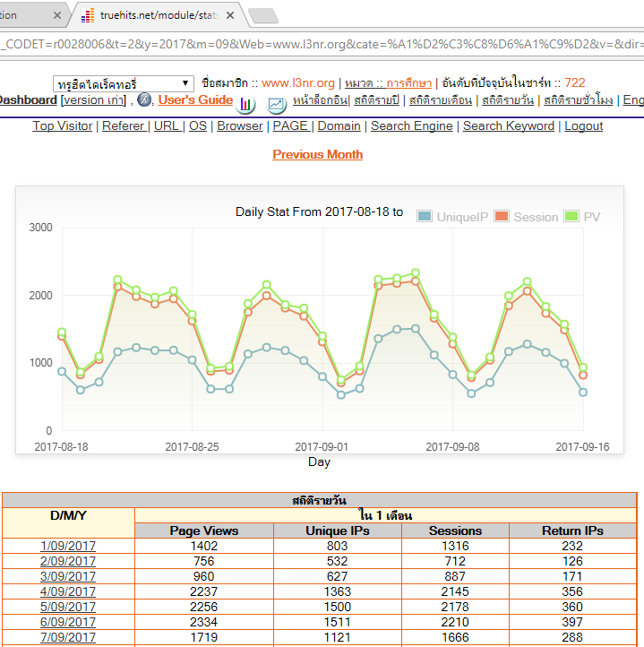Open the Browser report
This screenshot has width=644, height=647.
[240, 125]
